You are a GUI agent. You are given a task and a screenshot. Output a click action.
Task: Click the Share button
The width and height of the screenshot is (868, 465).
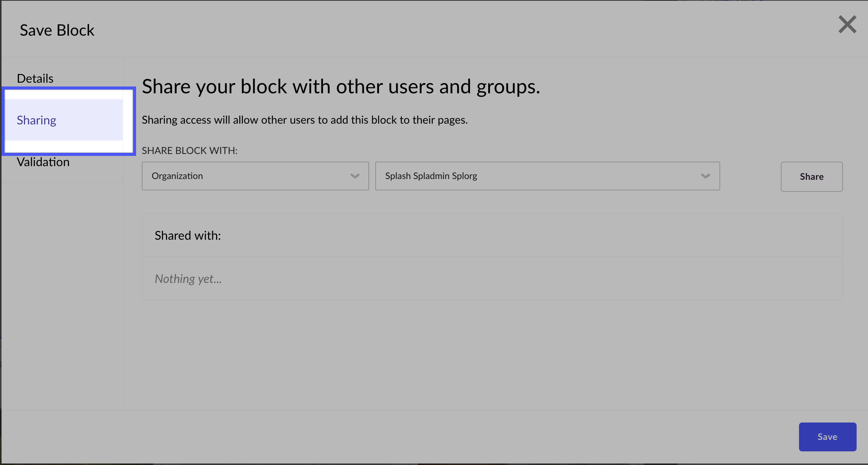(x=812, y=177)
